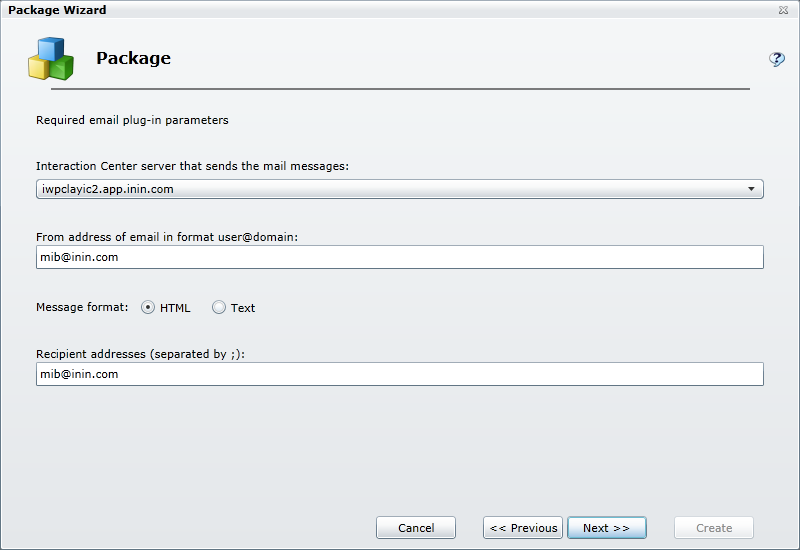This screenshot has width=800, height=550.
Task: Go back with the << Previous button
Action: pos(523,528)
